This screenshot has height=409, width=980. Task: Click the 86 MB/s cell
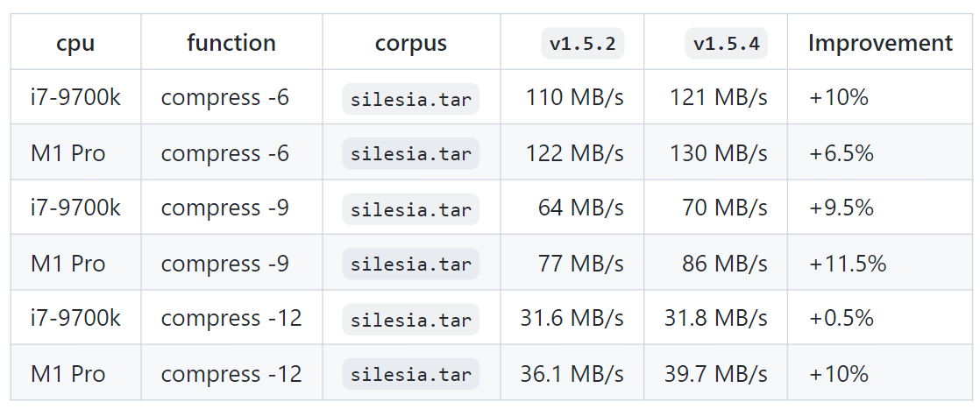[x=725, y=264]
